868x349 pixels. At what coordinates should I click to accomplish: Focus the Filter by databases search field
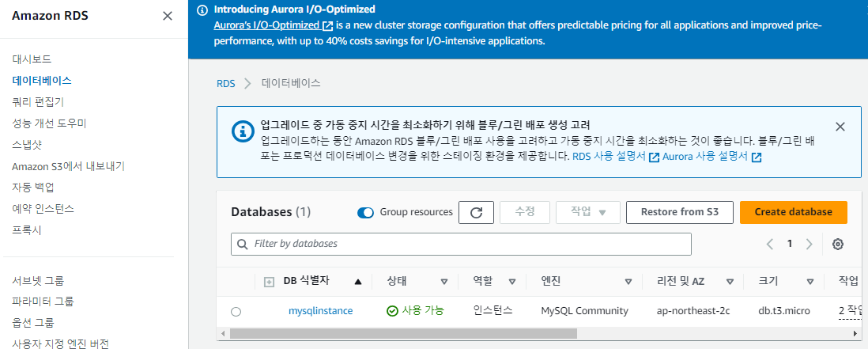pos(461,244)
